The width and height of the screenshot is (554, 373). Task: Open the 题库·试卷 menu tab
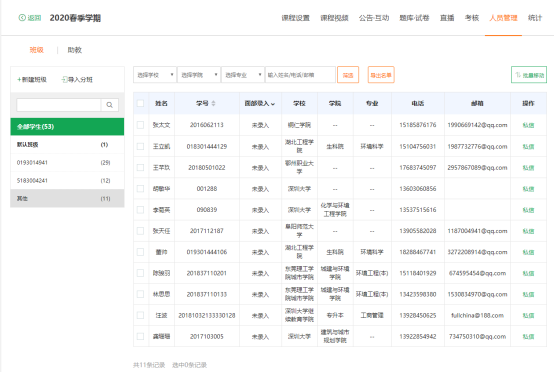tap(414, 18)
